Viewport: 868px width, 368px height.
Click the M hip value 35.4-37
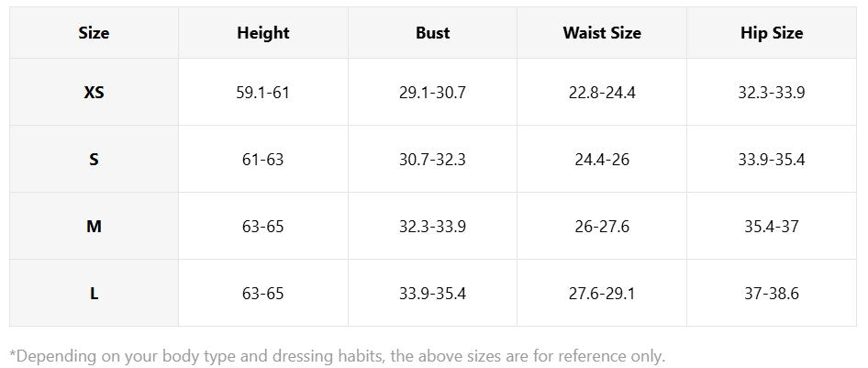tap(772, 227)
